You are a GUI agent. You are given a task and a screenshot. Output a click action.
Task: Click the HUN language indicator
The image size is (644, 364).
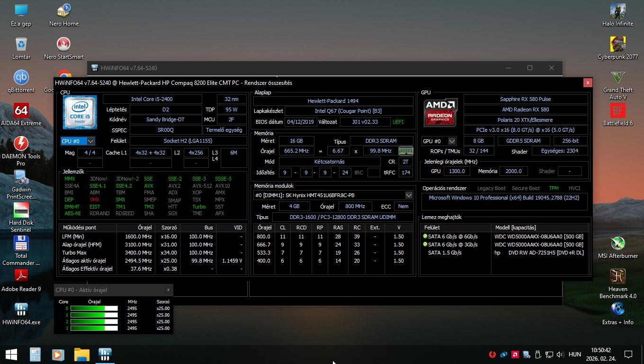[574, 354]
